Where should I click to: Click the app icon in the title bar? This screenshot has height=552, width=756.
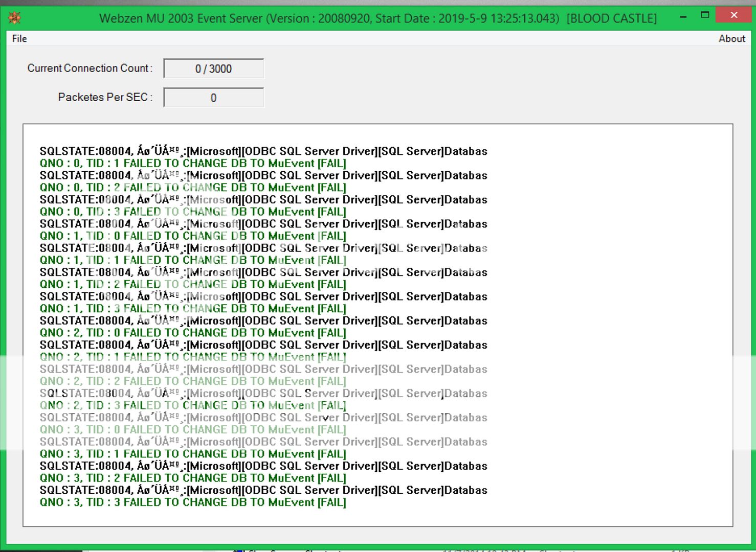pos(15,18)
